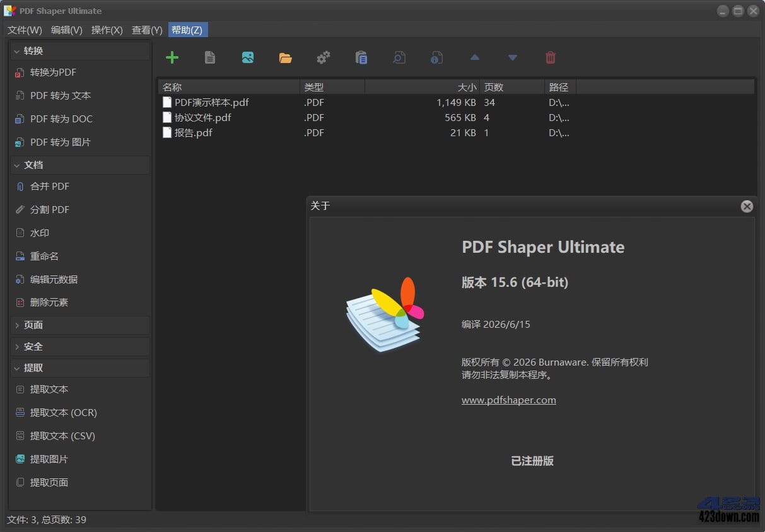Sort by the 名称 column header
The image size is (765, 532).
click(229, 87)
